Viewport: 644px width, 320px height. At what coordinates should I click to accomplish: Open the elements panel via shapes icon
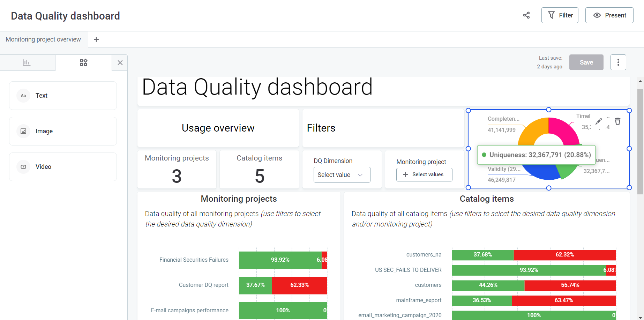coord(83,62)
